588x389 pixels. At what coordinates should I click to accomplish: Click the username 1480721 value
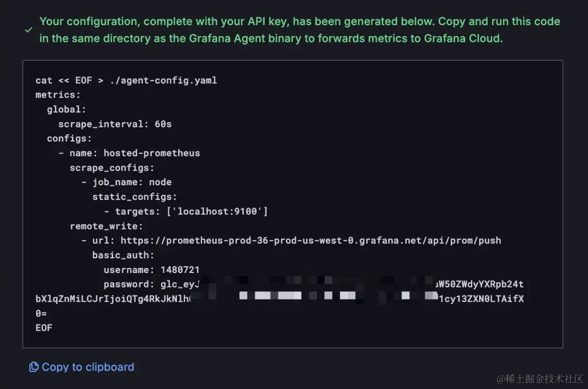coord(180,270)
